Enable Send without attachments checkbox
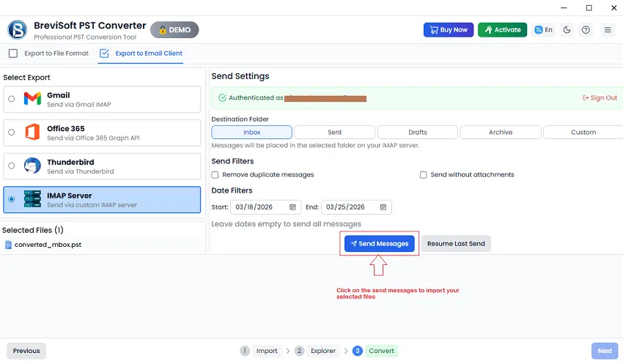Image resolution: width=623 pixels, height=364 pixels. [423, 175]
